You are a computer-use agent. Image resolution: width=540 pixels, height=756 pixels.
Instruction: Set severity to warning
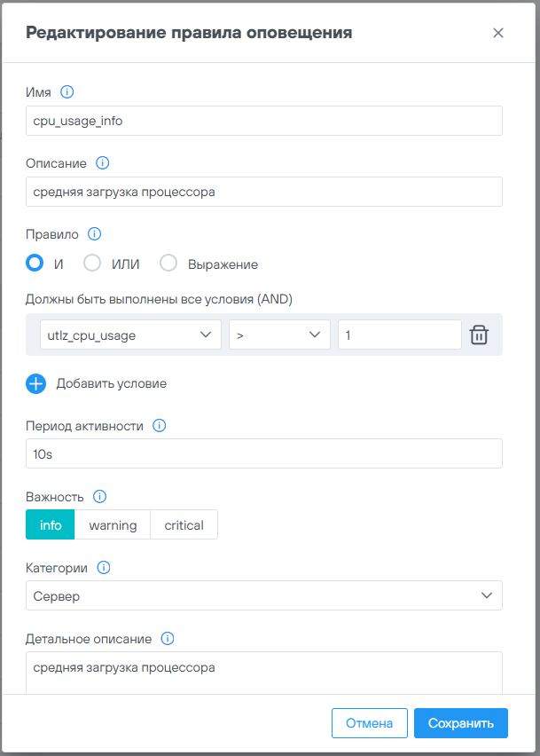click(x=113, y=525)
